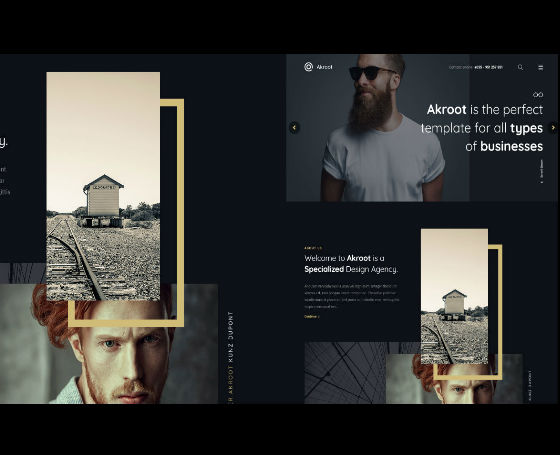Click the Akroot circular logo icon
The height and width of the screenshot is (455, 560).
point(308,67)
